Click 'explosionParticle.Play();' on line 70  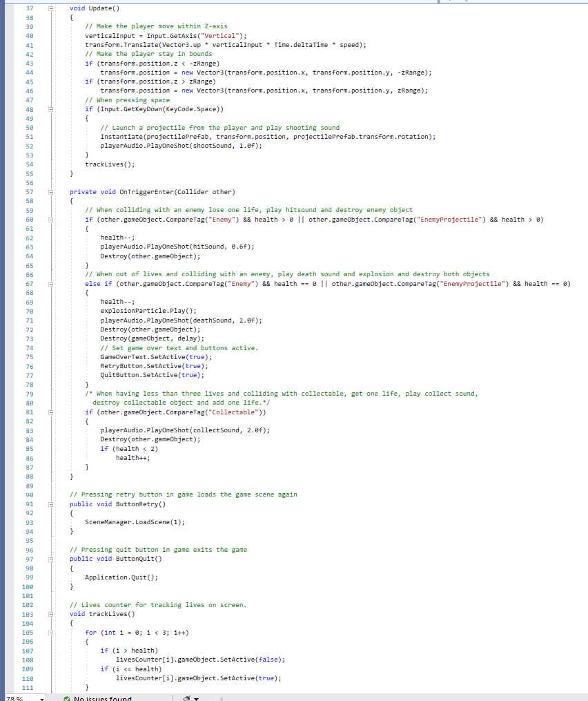click(148, 311)
